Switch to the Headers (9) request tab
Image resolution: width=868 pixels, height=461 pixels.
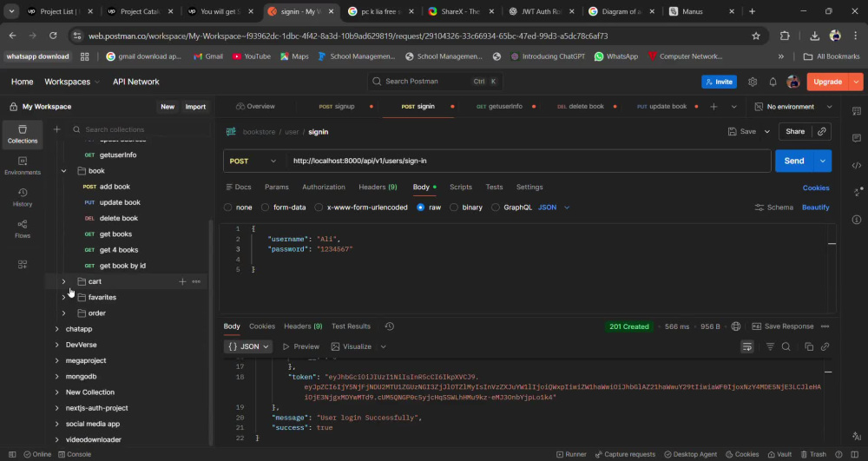click(x=378, y=187)
